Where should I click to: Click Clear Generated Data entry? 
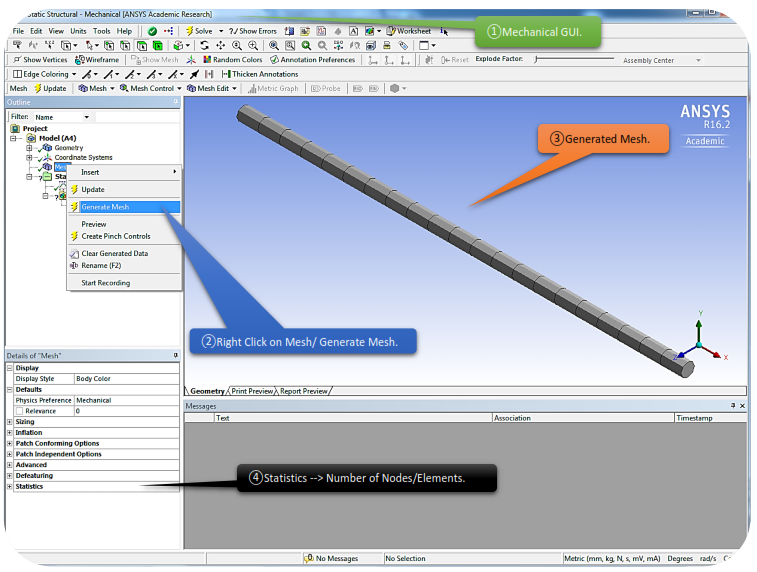click(114, 254)
